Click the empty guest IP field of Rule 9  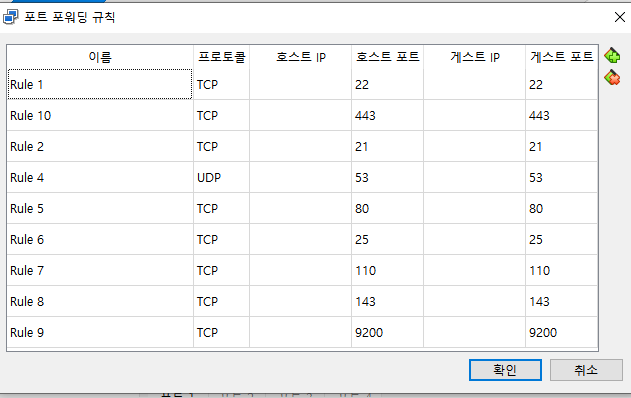click(x=474, y=332)
